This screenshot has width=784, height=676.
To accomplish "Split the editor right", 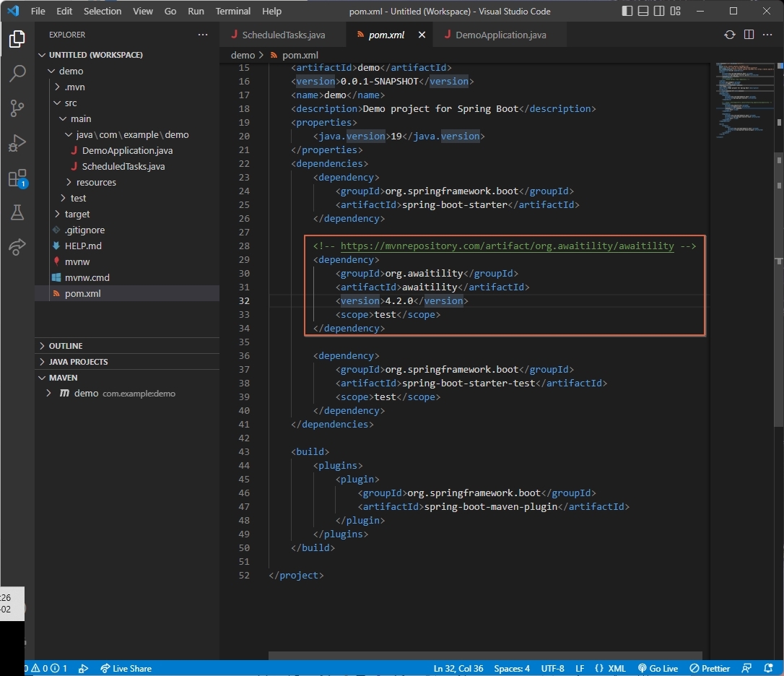I will tap(749, 35).
